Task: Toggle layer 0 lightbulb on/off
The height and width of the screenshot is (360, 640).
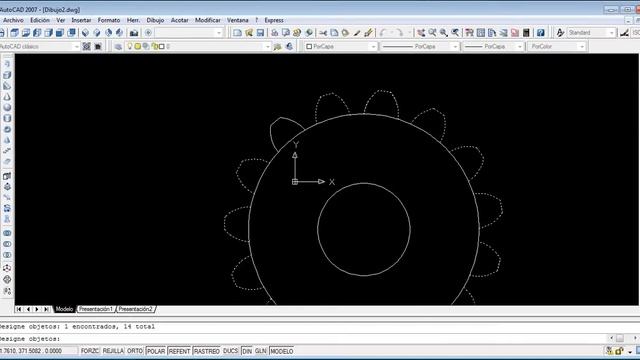Action: (130, 47)
